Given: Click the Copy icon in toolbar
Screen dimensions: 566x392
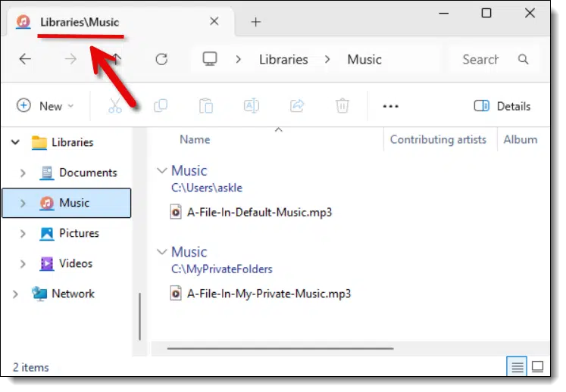Looking at the screenshot, I should [161, 106].
